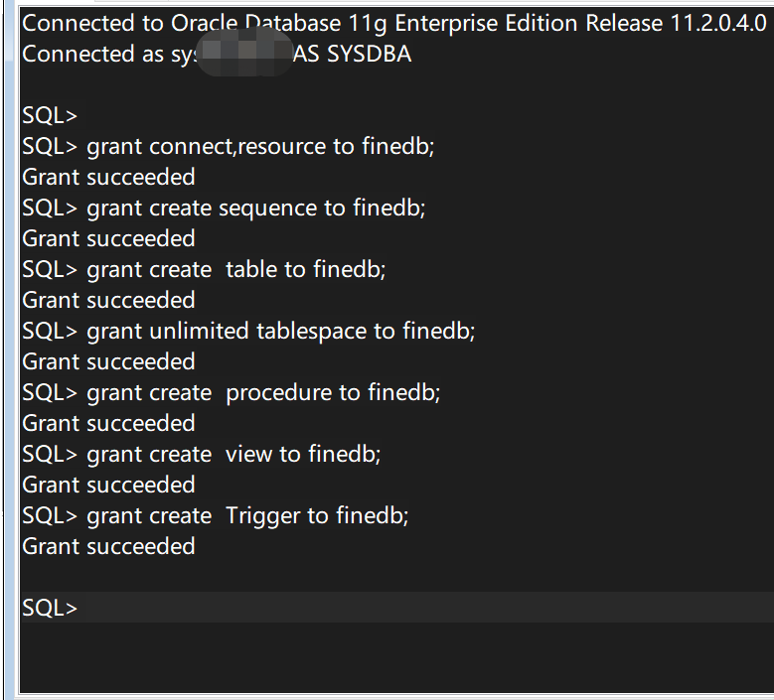
Task: Click the active SQL> prompt at the bottom
Action: pos(50,608)
